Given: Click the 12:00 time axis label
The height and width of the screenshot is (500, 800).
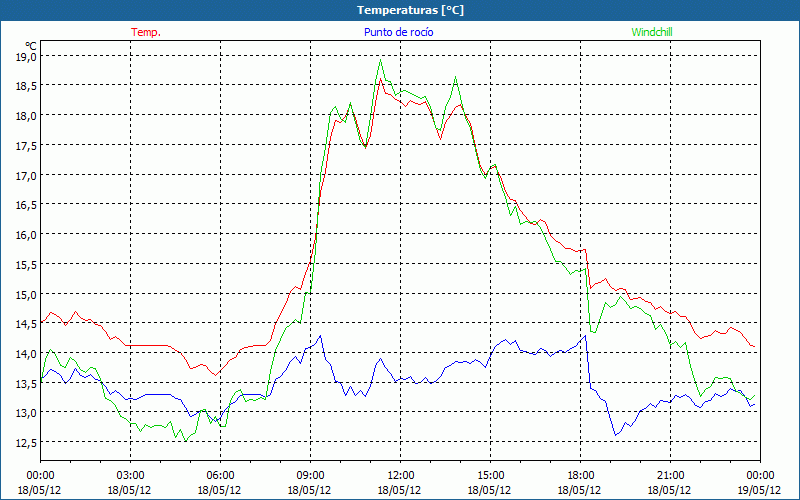Looking at the screenshot, I should pyautogui.click(x=400, y=476).
